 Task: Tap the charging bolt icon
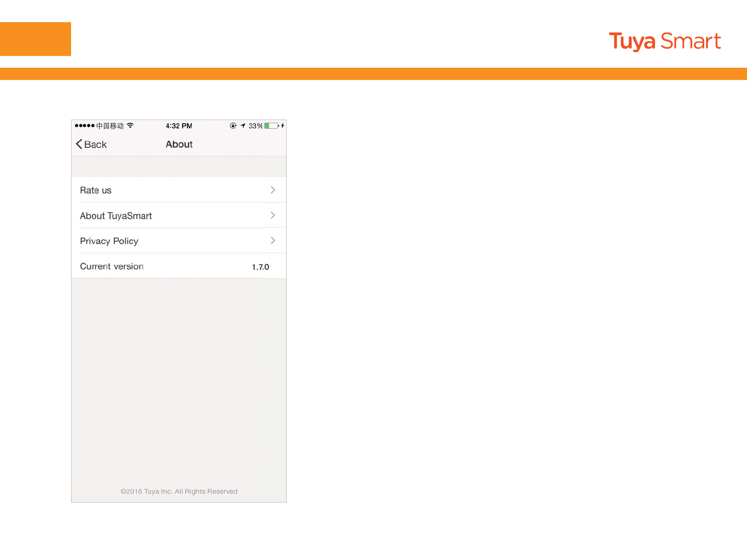pyautogui.click(x=282, y=126)
